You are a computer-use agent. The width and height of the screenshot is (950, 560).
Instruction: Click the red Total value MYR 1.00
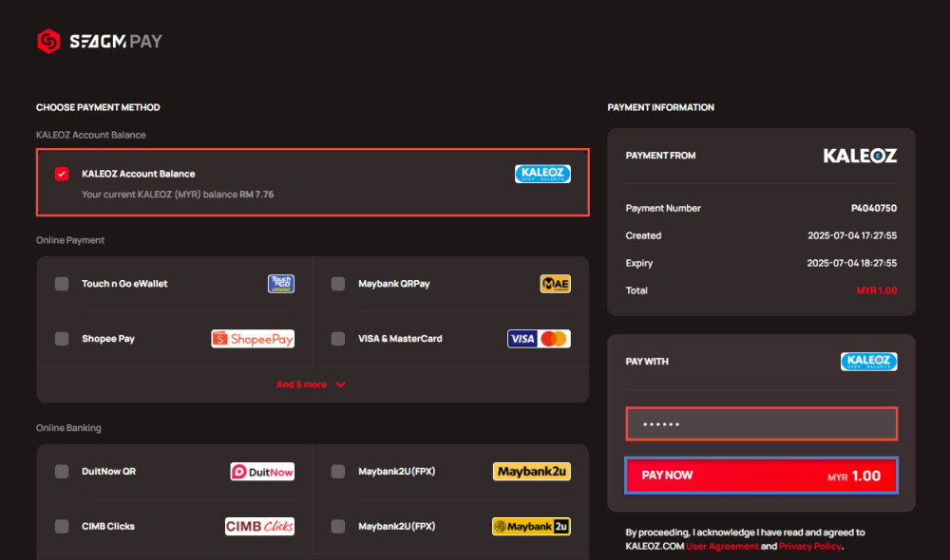877,290
